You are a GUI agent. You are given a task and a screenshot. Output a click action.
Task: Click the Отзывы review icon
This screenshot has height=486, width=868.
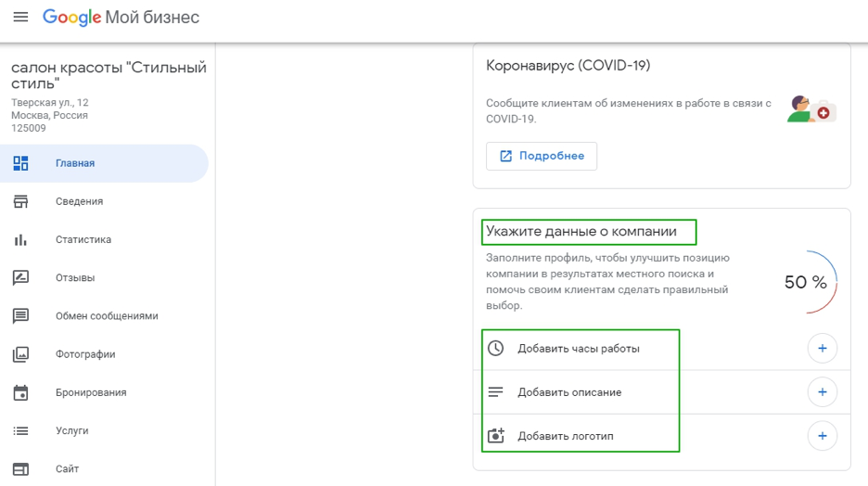point(20,277)
